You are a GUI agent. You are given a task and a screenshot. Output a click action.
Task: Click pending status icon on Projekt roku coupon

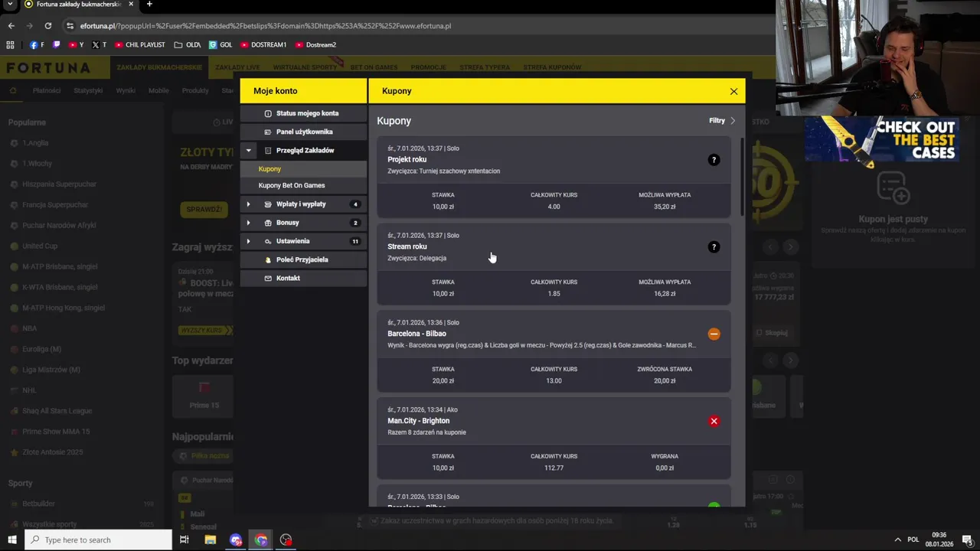[x=714, y=160]
